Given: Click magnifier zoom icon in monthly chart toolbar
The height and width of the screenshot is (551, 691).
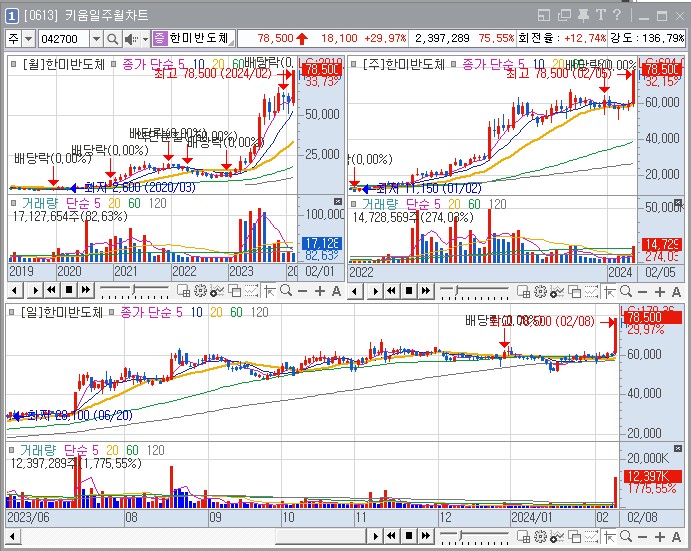Looking at the screenshot, I should point(286,290).
